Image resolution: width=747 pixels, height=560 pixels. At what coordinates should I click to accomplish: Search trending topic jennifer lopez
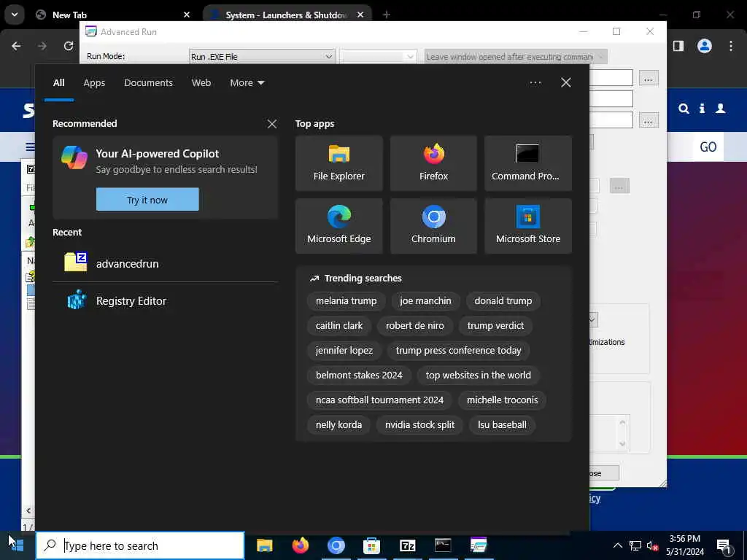point(344,351)
